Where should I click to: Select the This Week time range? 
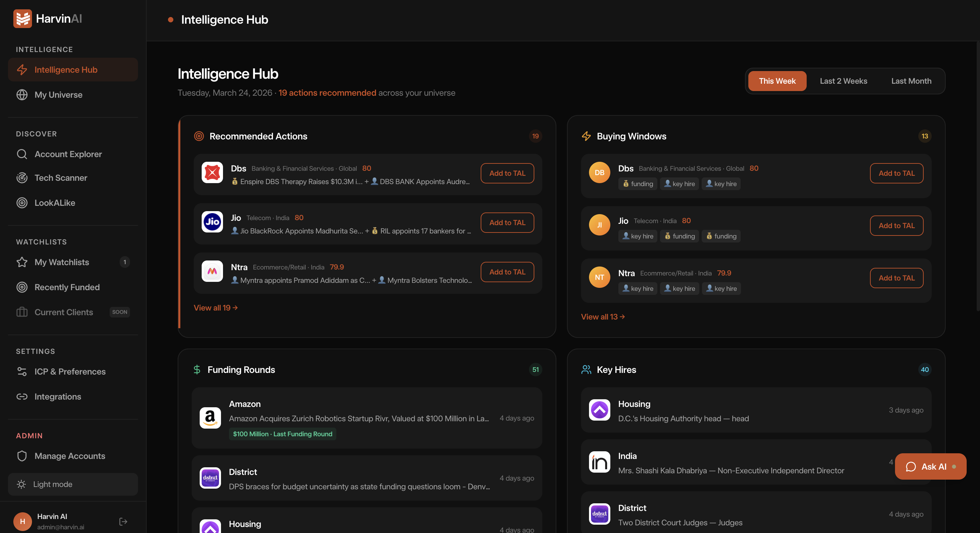click(x=777, y=81)
